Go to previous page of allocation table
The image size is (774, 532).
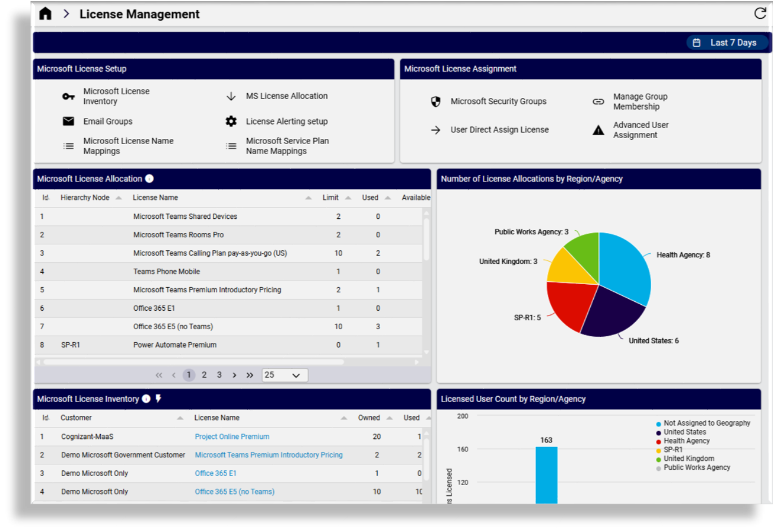[174, 375]
